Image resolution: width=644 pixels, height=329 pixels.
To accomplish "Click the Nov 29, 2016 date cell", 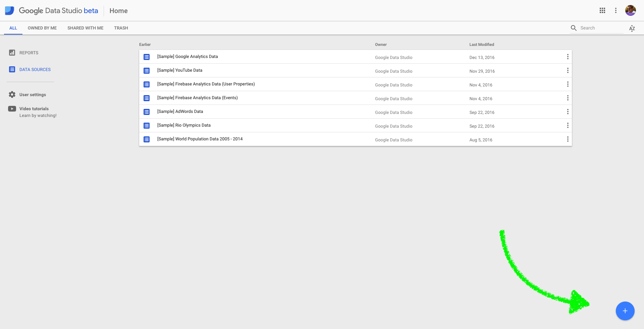I will 482,71.
